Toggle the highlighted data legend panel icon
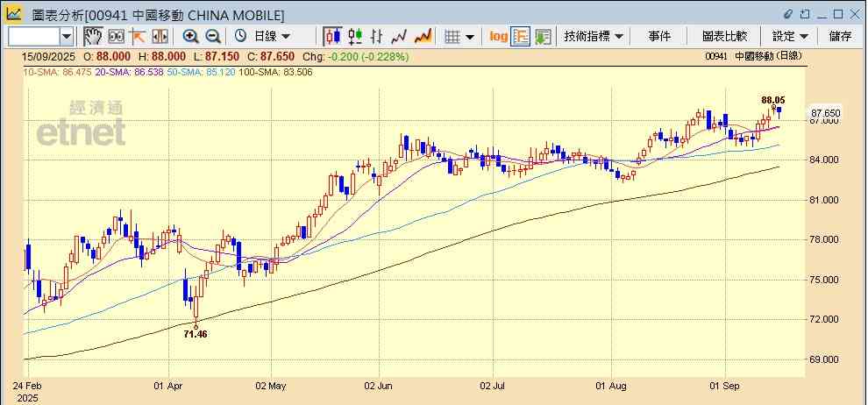Image resolution: width=868 pixels, height=405 pixels. pyautogui.click(x=520, y=37)
